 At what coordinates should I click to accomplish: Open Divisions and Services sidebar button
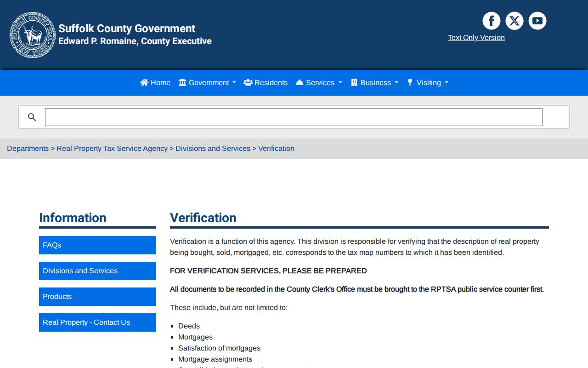click(x=97, y=271)
